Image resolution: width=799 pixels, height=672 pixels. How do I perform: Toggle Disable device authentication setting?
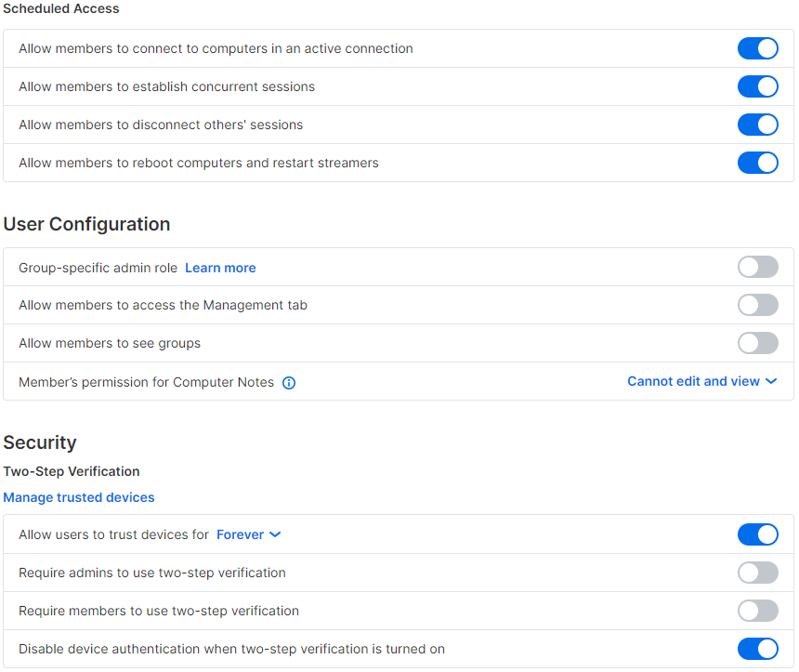[758, 649]
